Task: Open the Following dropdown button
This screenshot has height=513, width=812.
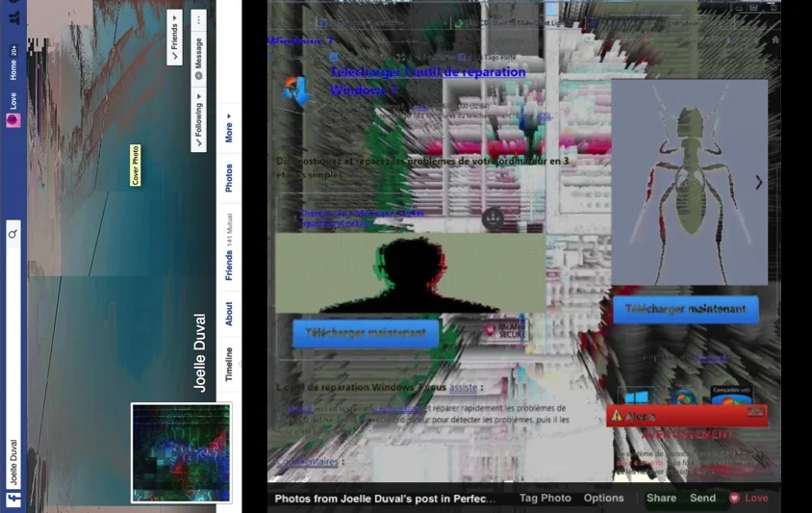Action: (198, 119)
